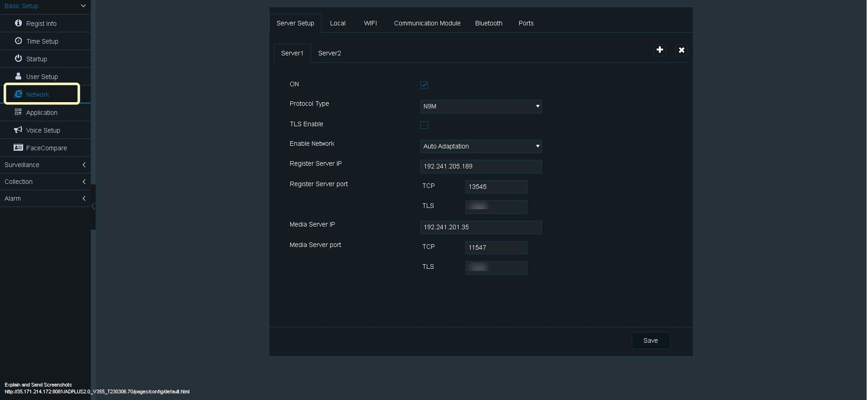Open Time Setup menu item
868x400 pixels.
click(45, 41)
